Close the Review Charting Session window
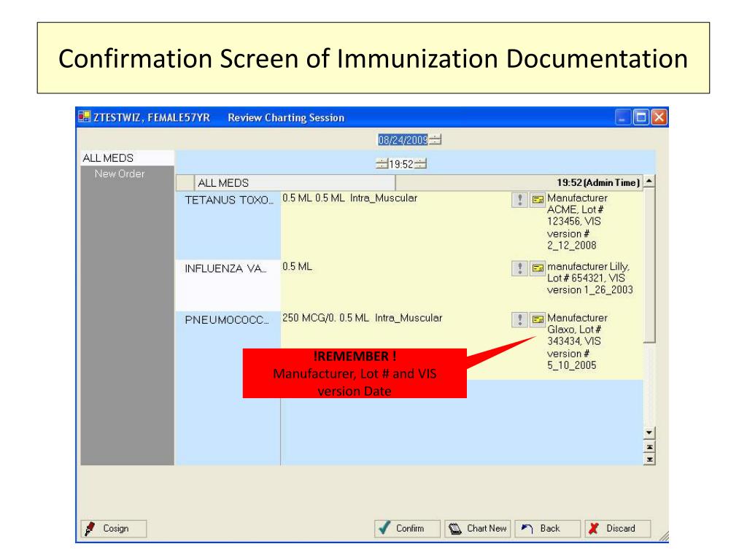 tap(659, 117)
